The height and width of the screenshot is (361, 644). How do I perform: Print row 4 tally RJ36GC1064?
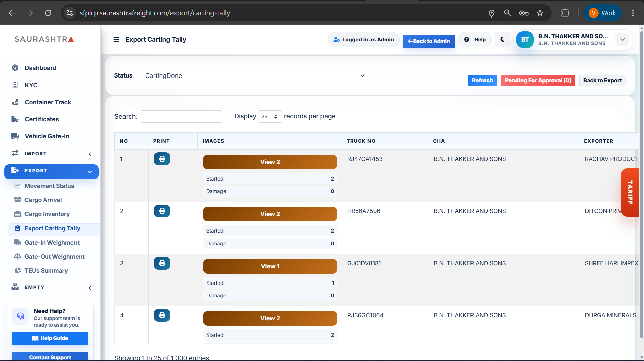[x=162, y=315]
